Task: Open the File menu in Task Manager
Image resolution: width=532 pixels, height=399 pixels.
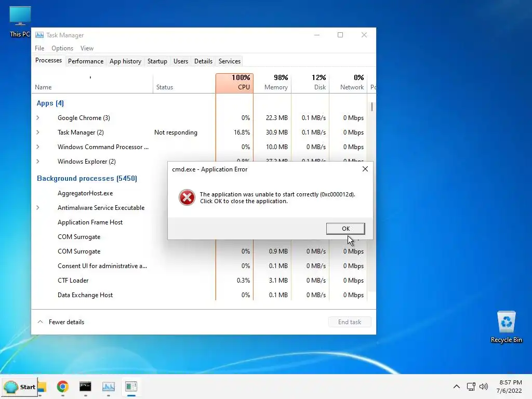Action: 39,48
